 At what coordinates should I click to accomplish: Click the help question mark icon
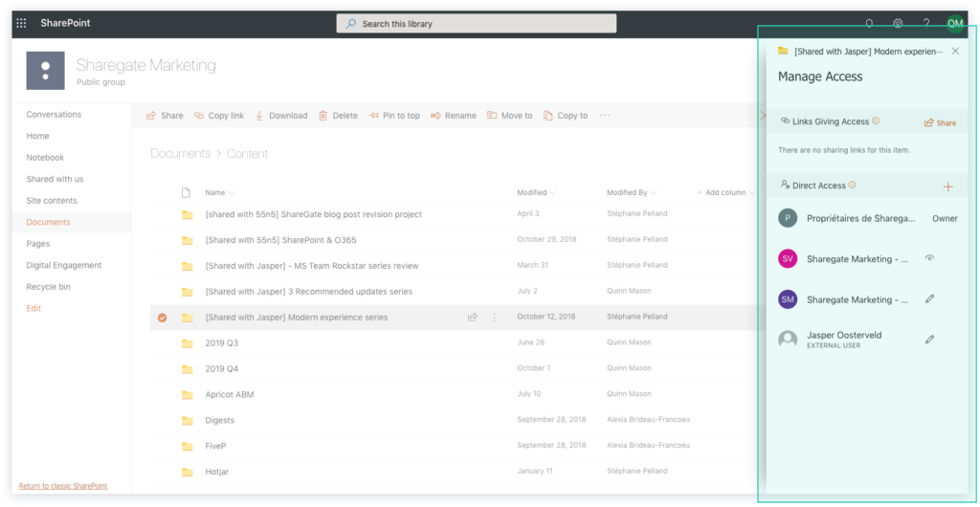click(925, 24)
